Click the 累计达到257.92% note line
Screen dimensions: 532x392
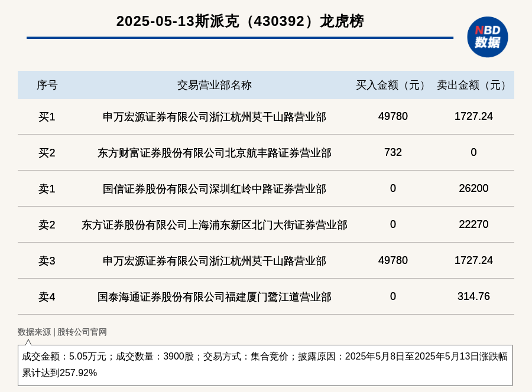coord(60,373)
